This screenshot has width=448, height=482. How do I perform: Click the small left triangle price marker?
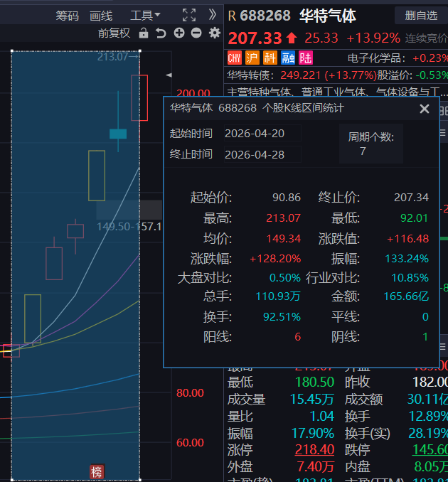[x=169, y=75]
